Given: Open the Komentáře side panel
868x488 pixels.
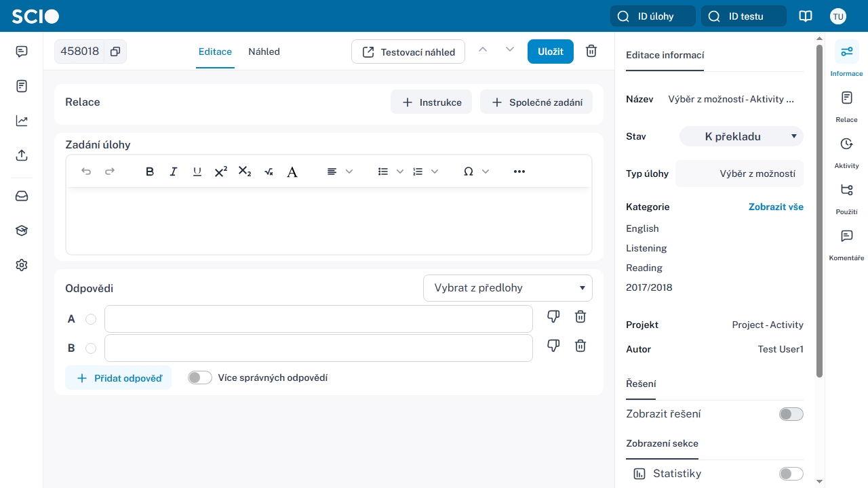Looking at the screenshot, I should coord(846,244).
